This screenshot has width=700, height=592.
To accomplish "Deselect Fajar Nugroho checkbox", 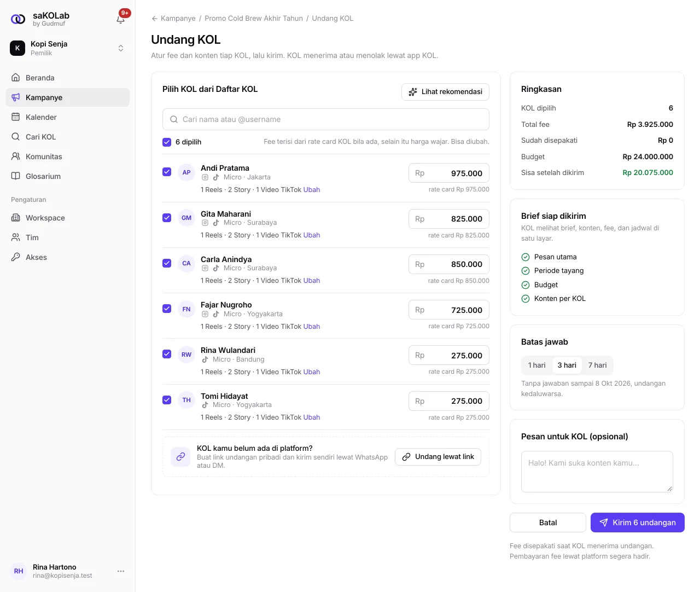I will click(167, 309).
